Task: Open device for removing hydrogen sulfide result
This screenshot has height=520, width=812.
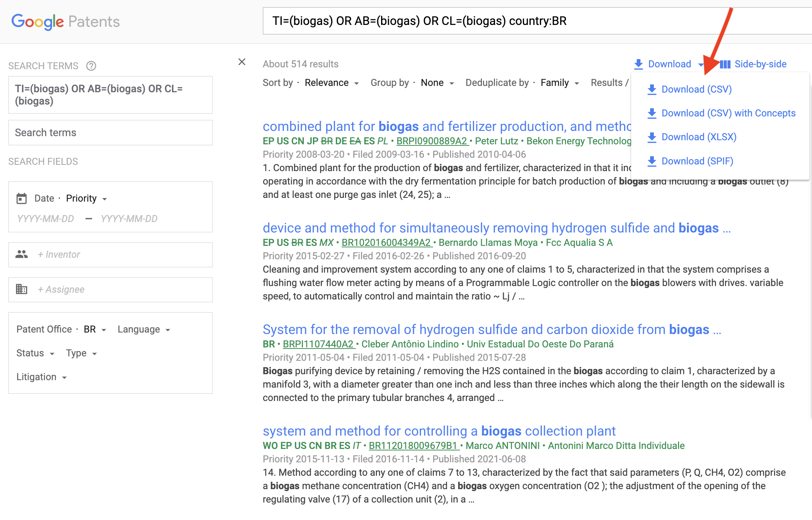Action: (497, 228)
